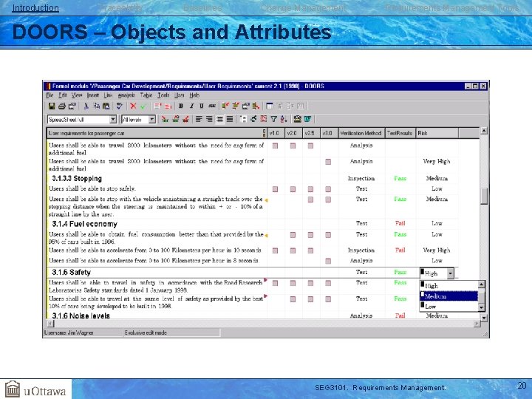Click the Risk list scroll-up arrow

[481, 284]
